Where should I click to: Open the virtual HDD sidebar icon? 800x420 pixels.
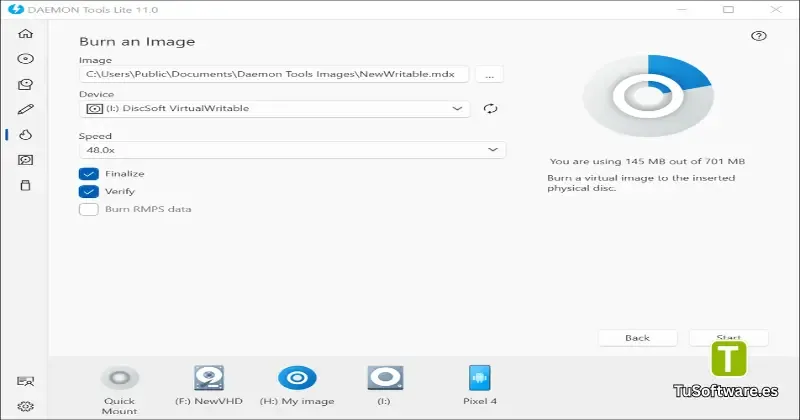coord(26,160)
